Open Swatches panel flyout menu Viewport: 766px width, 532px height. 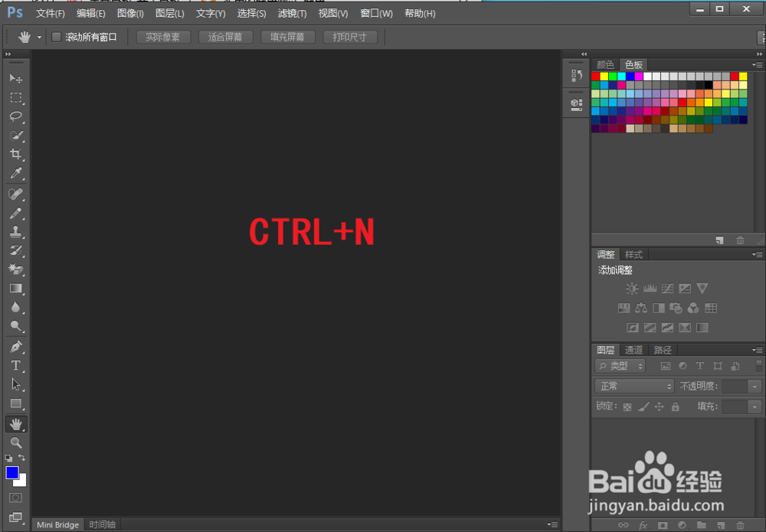coord(758,64)
